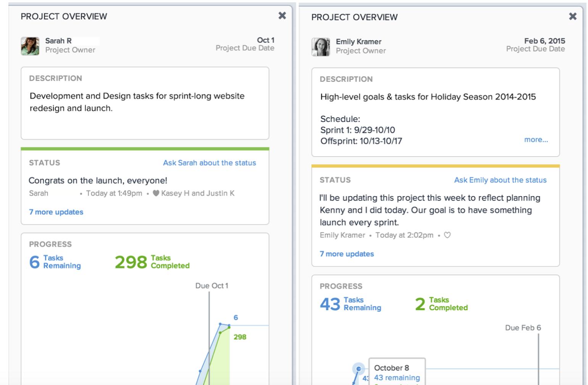Open the Feb 6, 2015 project due date

tap(544, 41)
